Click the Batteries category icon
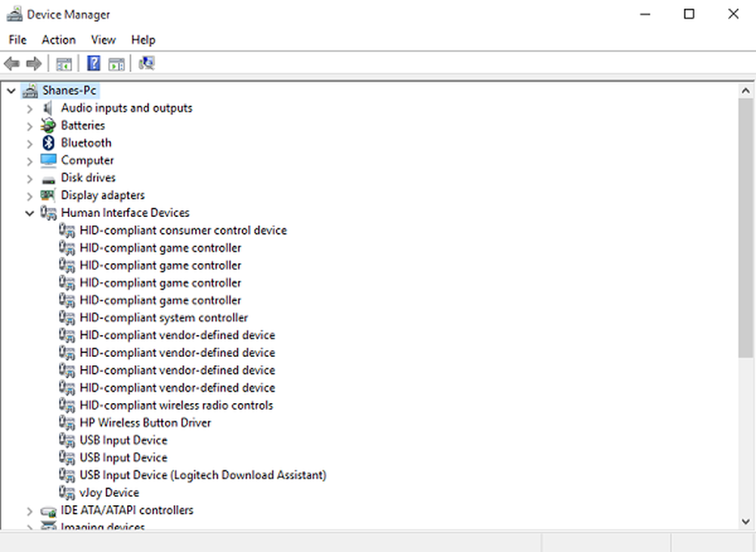The height and width of the screenshot is (552, 756). pyautogui.click(x=48, y=126)
